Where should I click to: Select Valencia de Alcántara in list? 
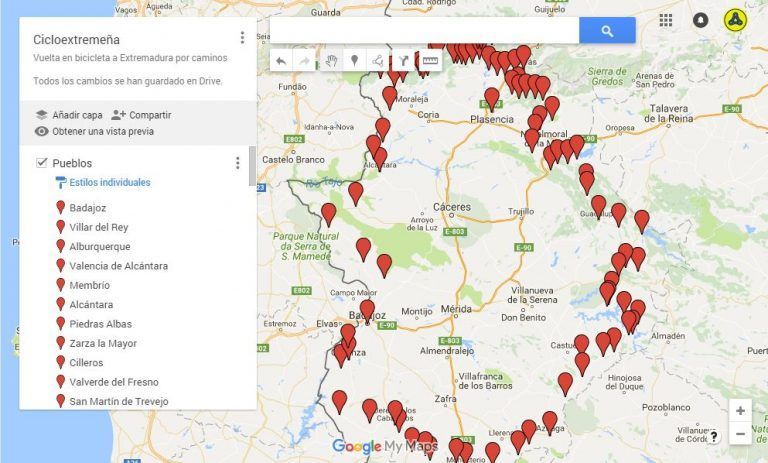pyautogui.click(x=119, y=266)
